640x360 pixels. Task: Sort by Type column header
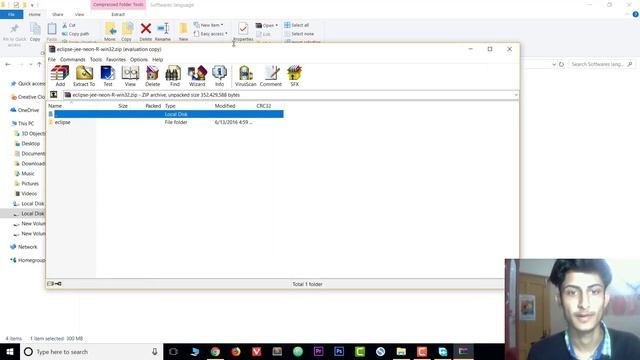(170, 106)
